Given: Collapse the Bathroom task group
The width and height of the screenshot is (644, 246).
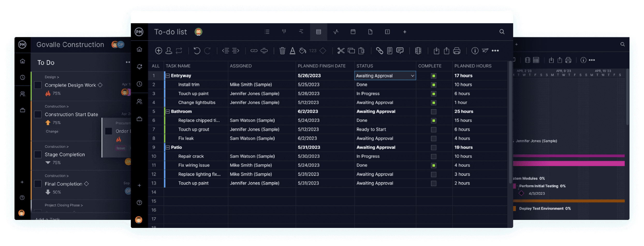Looking at the screenshot, I should (x=167, y=111).
